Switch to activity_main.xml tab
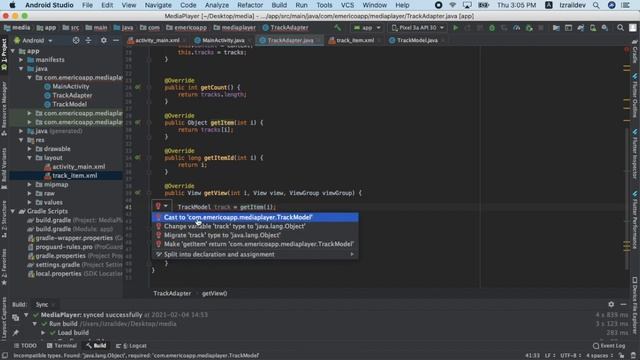Image resolution: width=640 pixels, height=360 pixels. coord(157,40)
